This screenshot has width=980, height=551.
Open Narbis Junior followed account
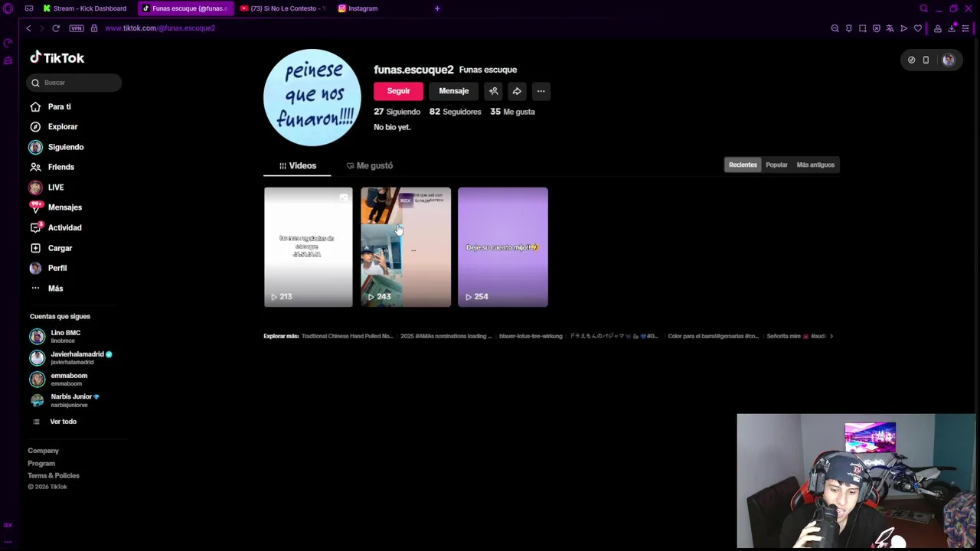coord(65,400)
